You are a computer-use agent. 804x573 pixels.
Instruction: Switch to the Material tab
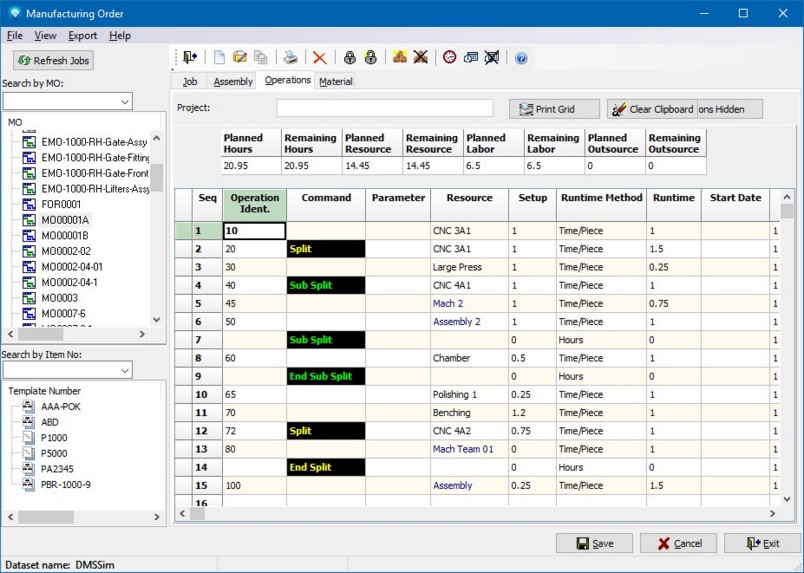point(335,81)
